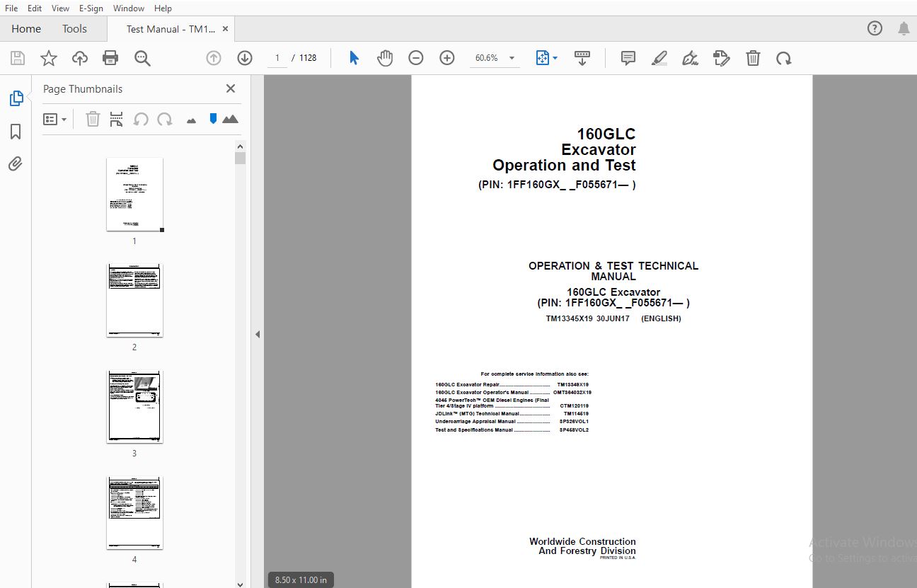Delete selected page in thumbnails panel
Screen dimensions: 917x588
coord(93,119)
